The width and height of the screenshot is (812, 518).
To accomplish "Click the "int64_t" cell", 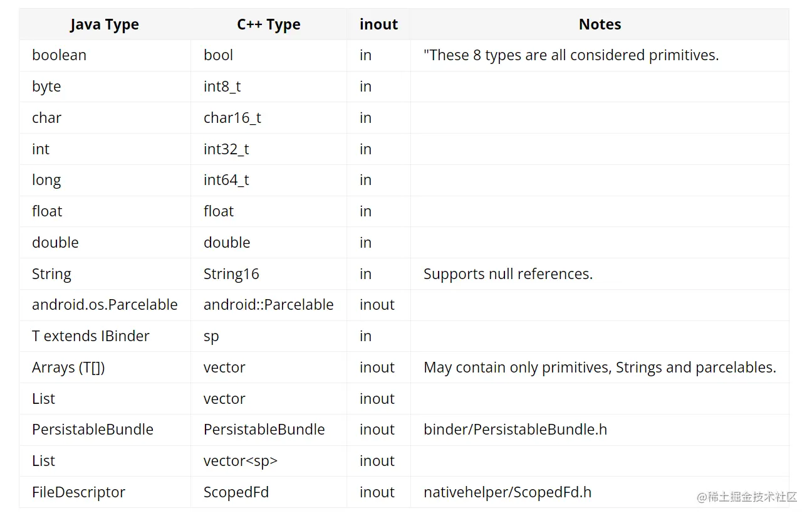I will click(226, 180).
